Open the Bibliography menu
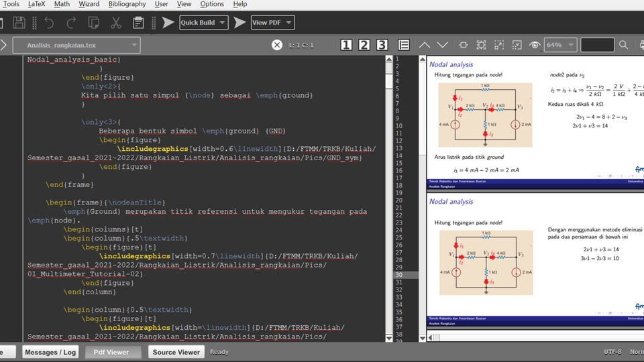 click(127, 4)
